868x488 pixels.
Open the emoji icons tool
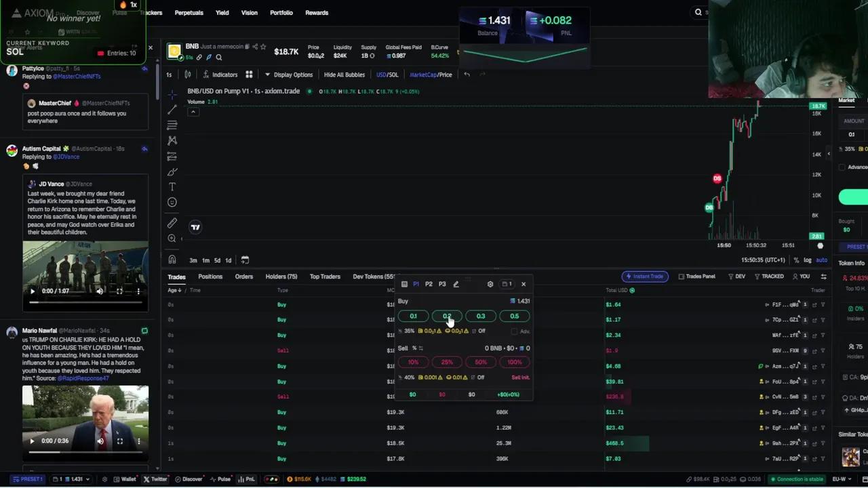coord(172,202)
